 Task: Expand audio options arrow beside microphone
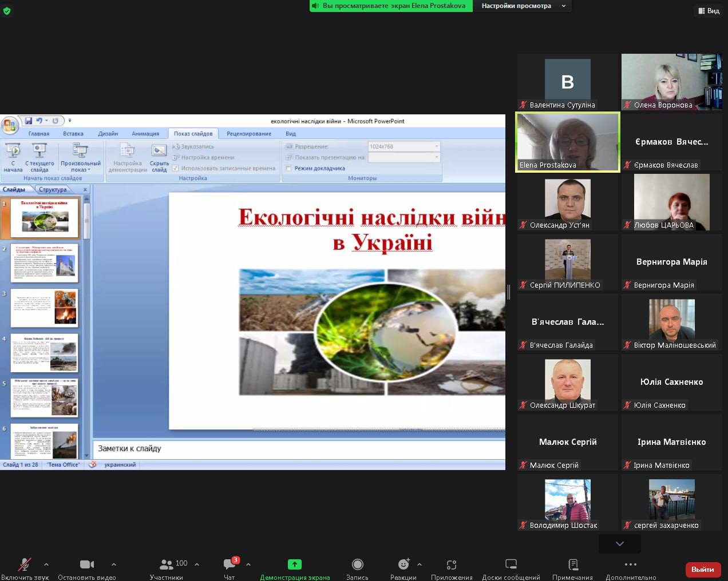pos(46,564)
